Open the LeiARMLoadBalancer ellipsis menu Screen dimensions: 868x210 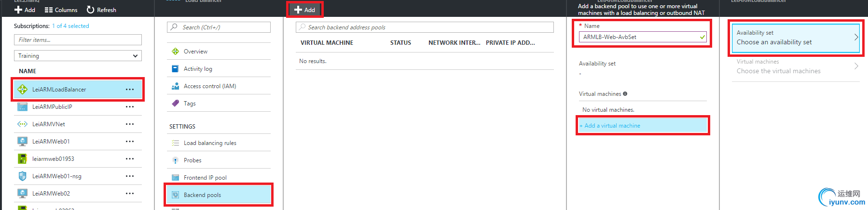[x=130, y=90]
